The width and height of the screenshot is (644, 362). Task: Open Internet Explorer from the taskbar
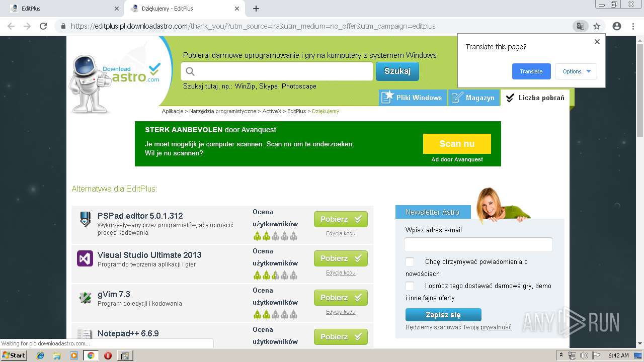[40, 355]
